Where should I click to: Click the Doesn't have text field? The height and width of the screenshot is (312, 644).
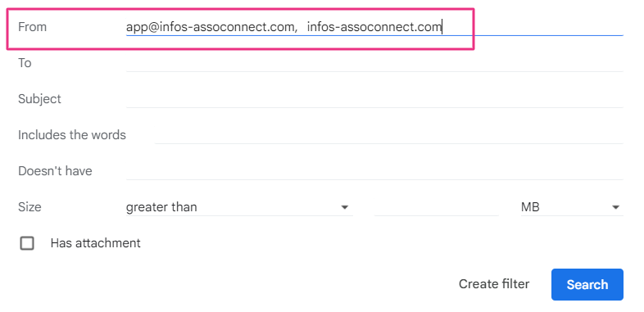pyautogui.click(x=374, y=171)
